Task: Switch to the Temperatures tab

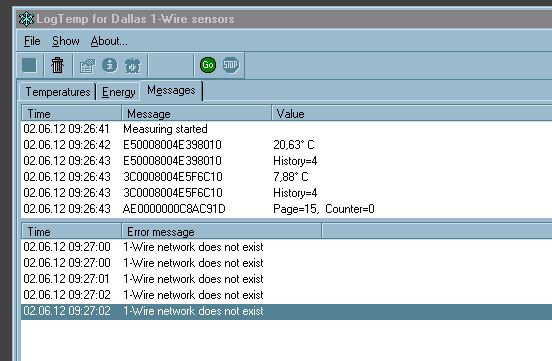Action: [x=58, y=92]
